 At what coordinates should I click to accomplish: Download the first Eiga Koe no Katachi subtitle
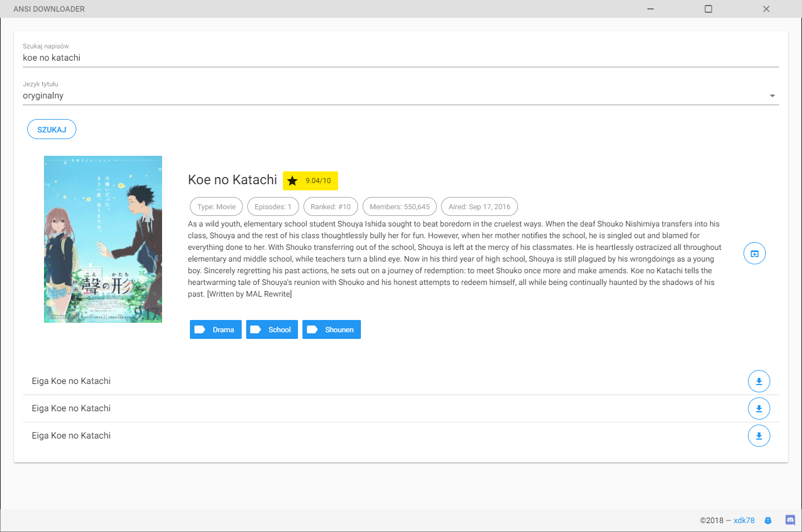pos(759,381)
